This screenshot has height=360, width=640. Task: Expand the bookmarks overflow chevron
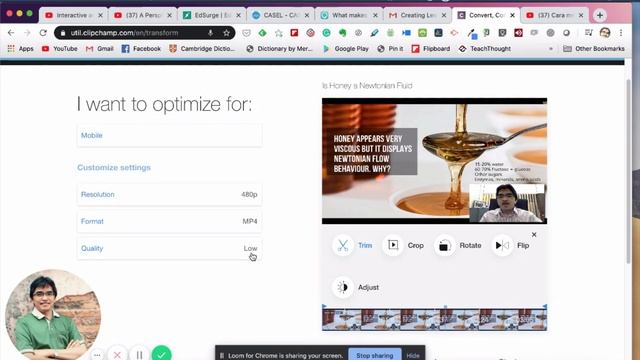click(551, 49)
